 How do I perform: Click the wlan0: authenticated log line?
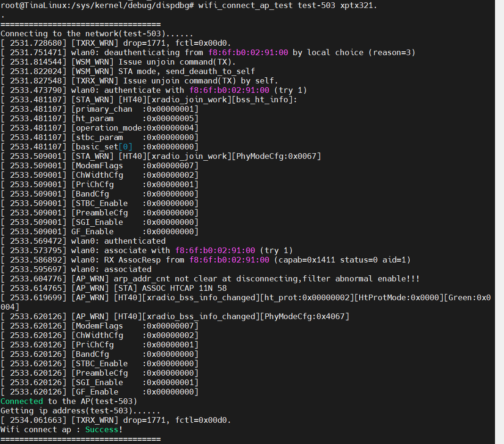coord(83,241)
